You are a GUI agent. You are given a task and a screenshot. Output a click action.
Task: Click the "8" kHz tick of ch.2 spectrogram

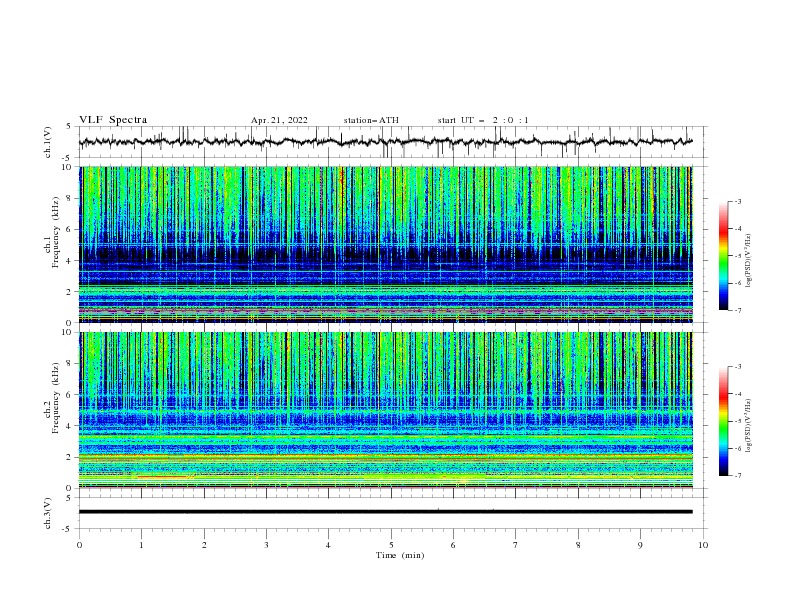70,364
